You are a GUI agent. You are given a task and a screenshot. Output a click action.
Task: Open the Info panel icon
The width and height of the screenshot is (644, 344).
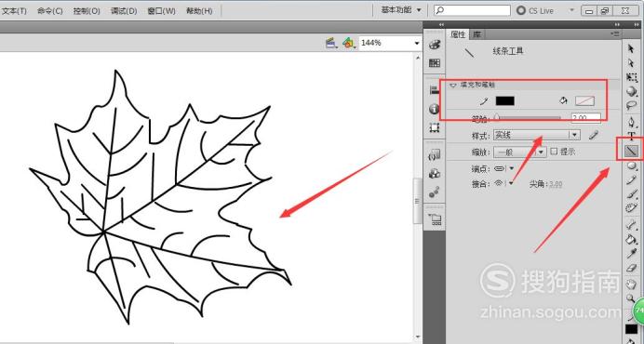(x=435, y=109)
